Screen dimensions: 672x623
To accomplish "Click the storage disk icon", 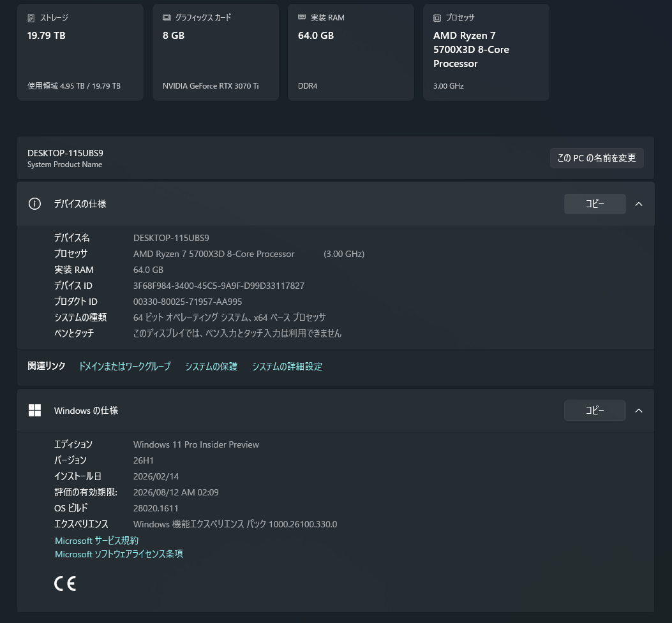I will [31, 18].
